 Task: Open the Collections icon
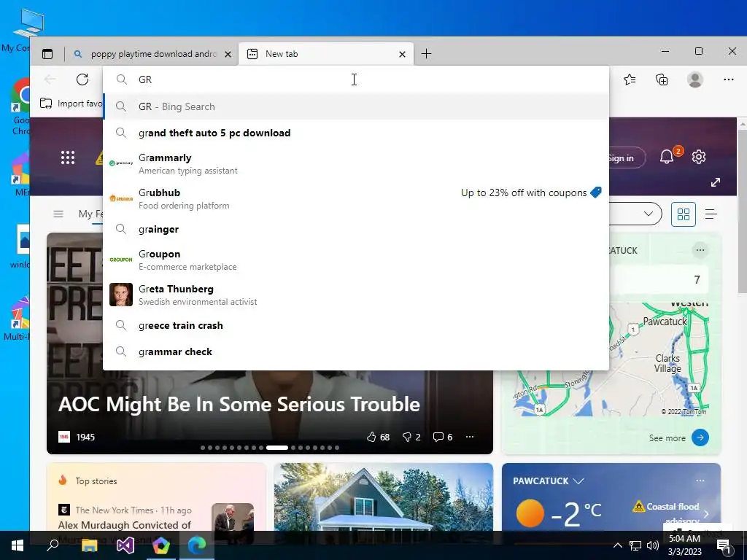[662, 79]
